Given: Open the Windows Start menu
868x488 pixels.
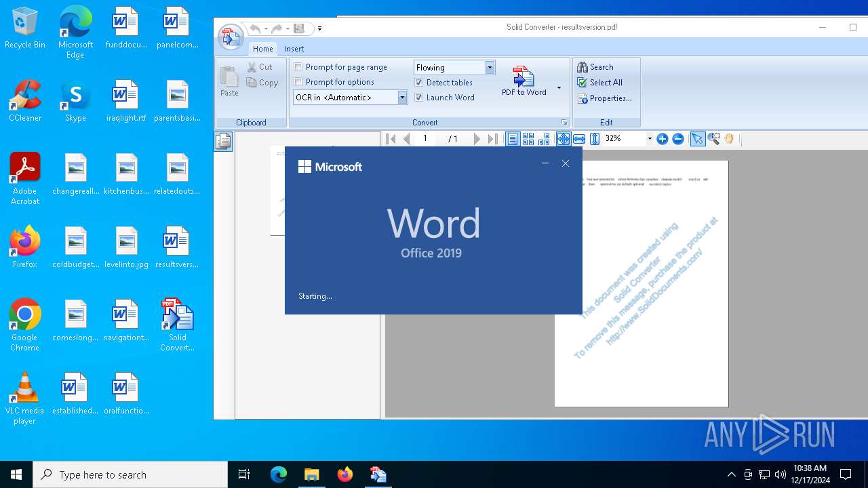Looking at the screenshot, I should (16, 474).
